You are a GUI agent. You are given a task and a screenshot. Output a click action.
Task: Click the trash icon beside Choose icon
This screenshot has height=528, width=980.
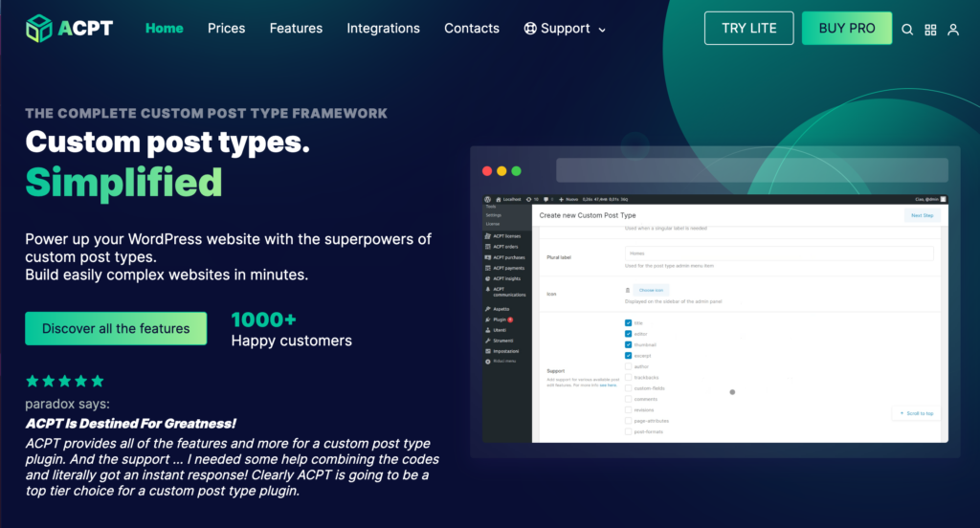point(628,289)
